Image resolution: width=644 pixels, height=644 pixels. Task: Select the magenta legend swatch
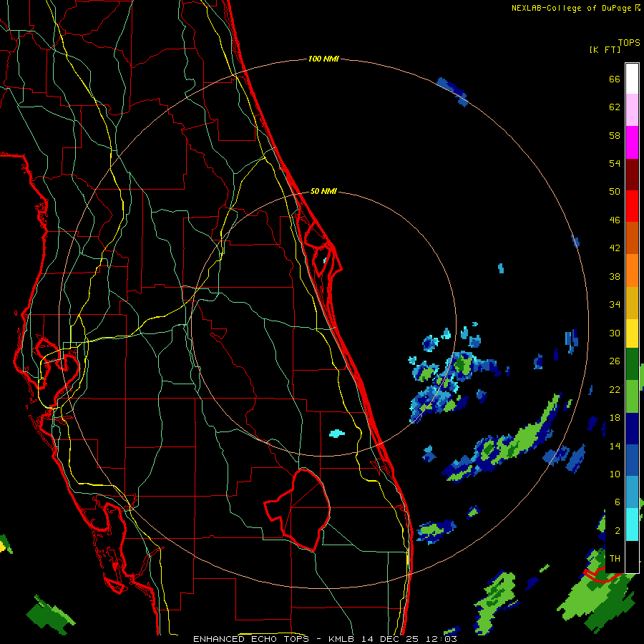coord(632,142)
